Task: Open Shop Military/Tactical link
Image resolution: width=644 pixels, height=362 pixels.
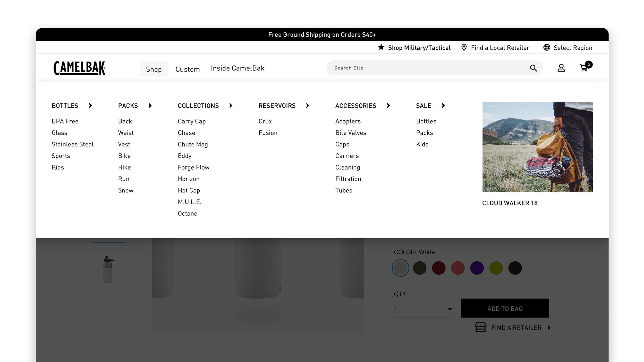Action: pyautogui.click(x=419, y=48)
